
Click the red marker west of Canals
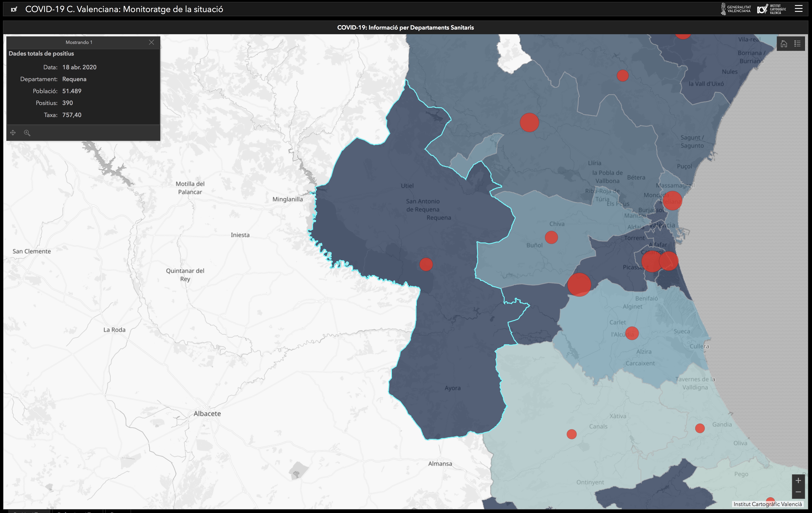pos(572,434)
